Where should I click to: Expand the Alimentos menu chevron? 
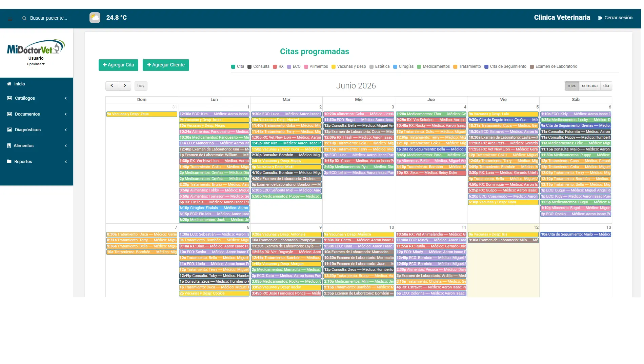[x=66, y=146]
